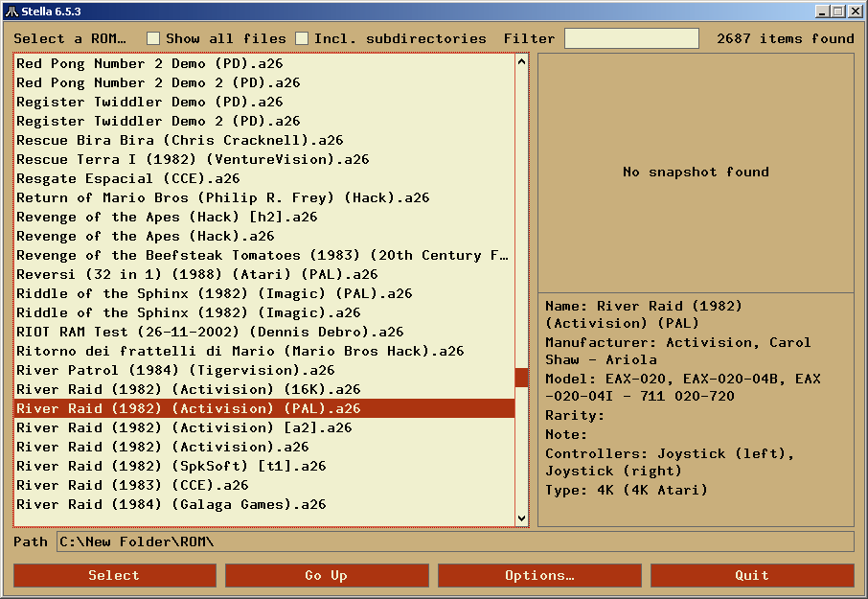Select Revenge of the Apes (Hack) [h2].a26
The image size is (868, 599).
coord(264,217)
